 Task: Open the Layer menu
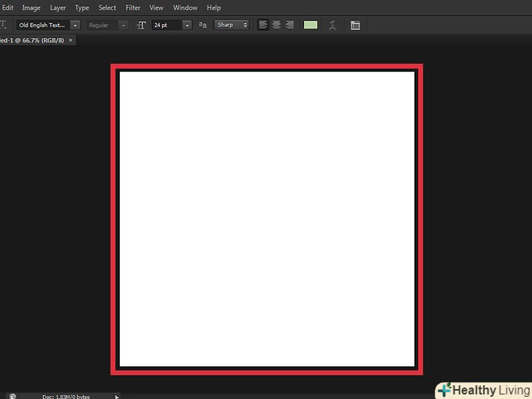pyautogui.click(x=58, y=7)
